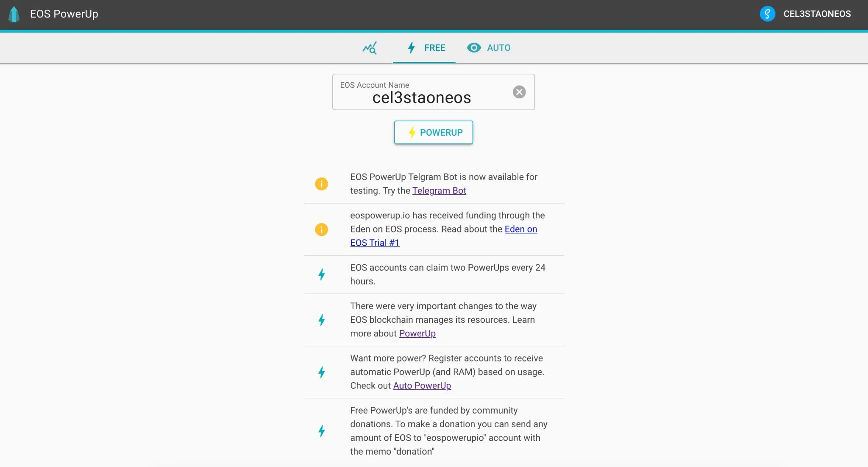Click the EOS PowerUp crystal logo
Screen dimensions: 868x467
(x=14, y=14)
